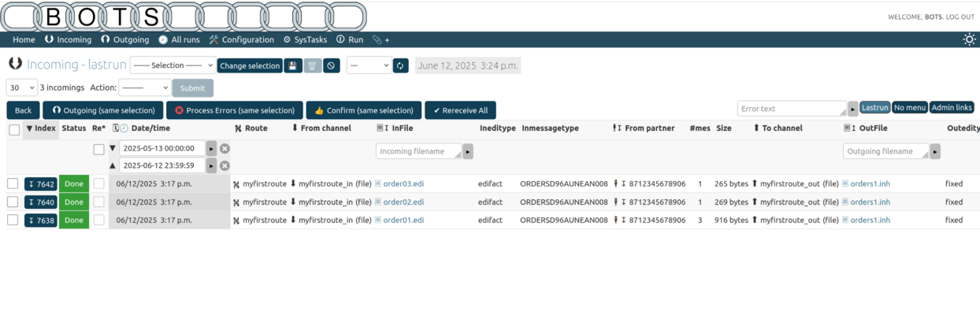Click the Incoming headline logo icon
The width and height of the screenshot is (980, 312).
tap(15, 64)
